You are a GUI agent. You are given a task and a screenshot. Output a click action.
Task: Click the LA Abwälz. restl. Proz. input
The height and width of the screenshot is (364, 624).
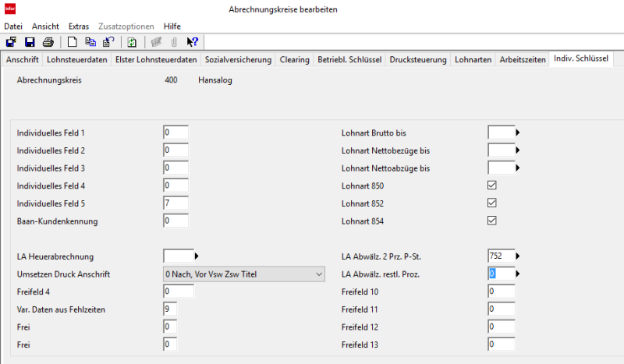pyautogui.click(x=501, y=274)
